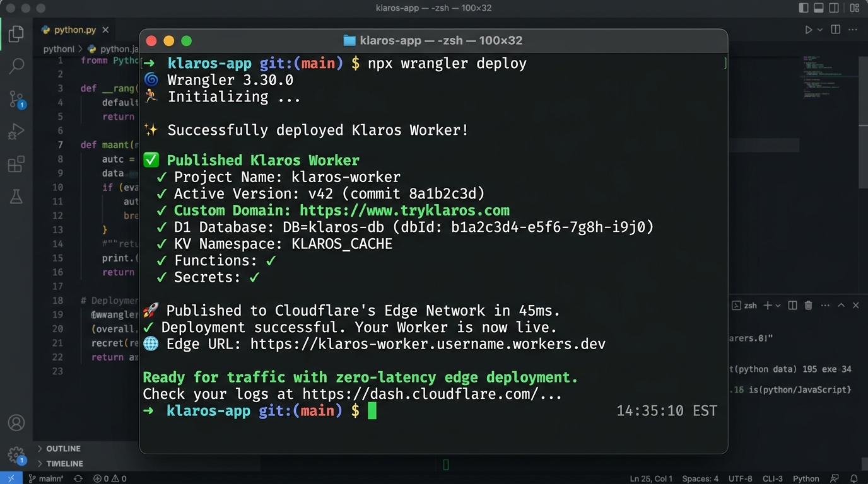Switch git branch via the mainn status item
Image resolution: width=868 pixels, height=484 pixels.
[x=45, y=478]
